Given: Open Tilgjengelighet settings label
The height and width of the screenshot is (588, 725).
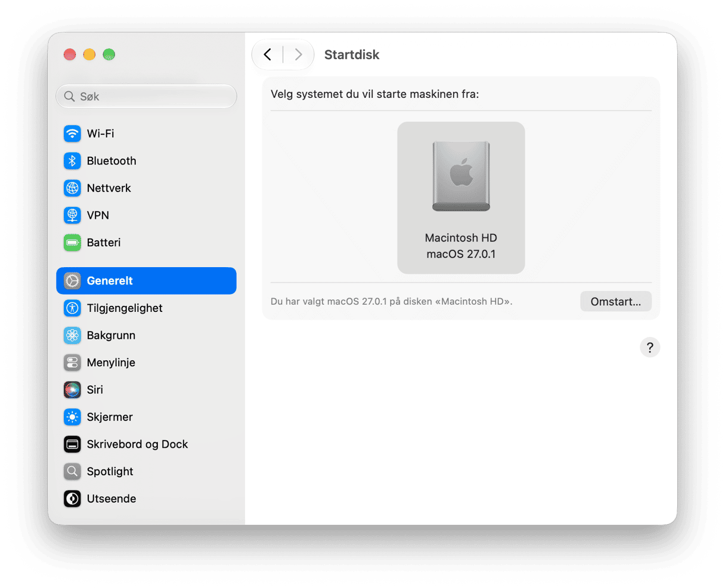Looking at the screenshot, I should (125, 308).
